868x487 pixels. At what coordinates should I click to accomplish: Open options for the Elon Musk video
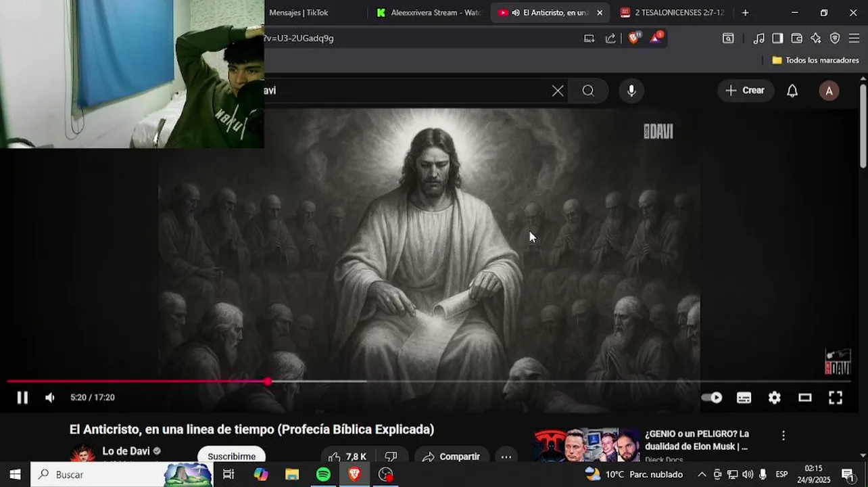[783, 436]
